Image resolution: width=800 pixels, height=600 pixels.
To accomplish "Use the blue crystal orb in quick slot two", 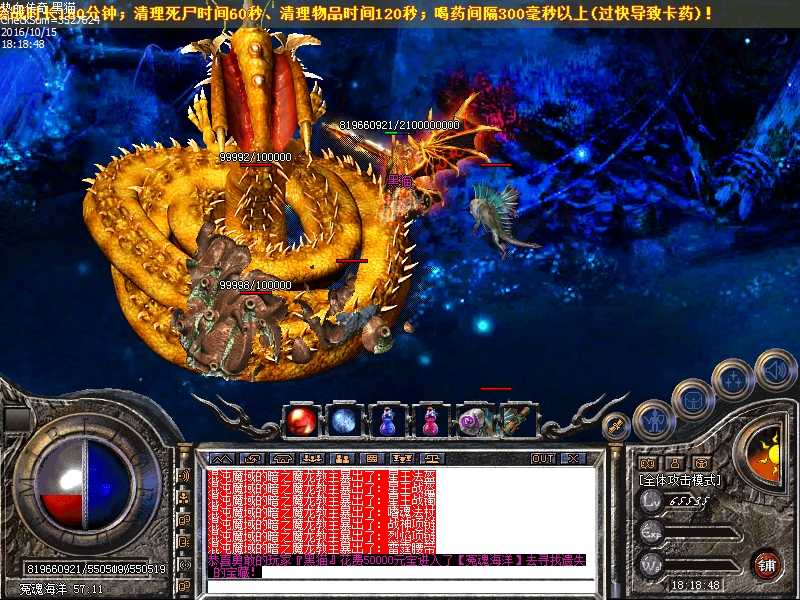I will point(344,421).
